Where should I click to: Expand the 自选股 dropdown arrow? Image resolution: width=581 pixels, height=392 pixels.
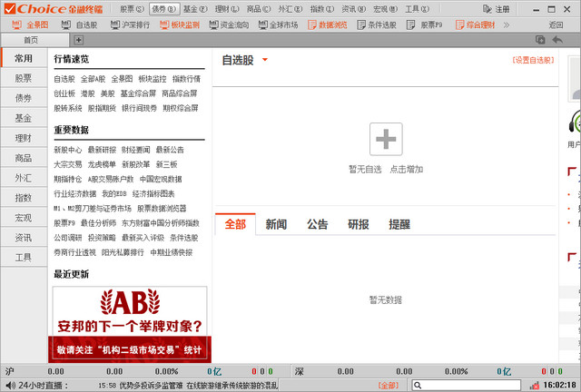(265, 61)
